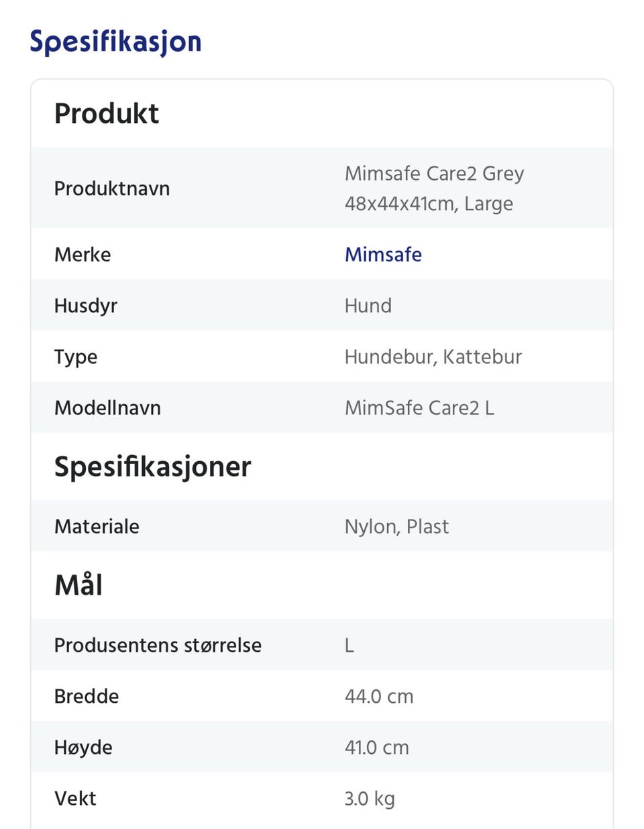
Task: Click the Mål section heading
Action: [78, 585]
